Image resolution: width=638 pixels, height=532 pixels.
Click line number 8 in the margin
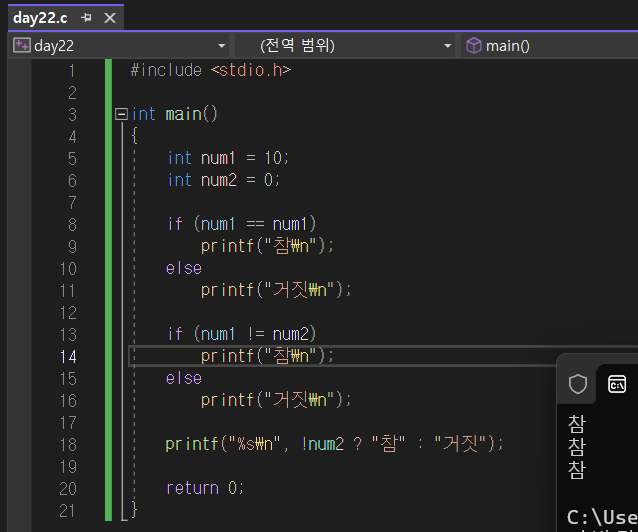point(72,225)
